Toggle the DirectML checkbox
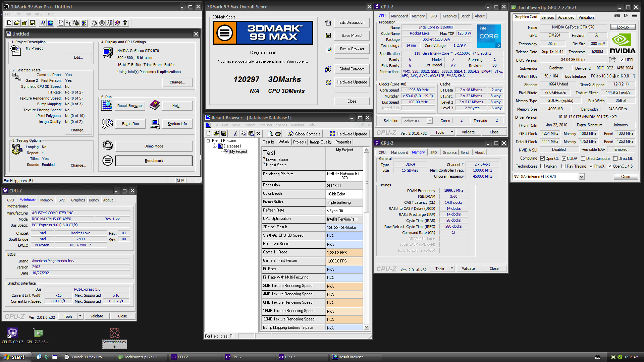The width and height of the screenshot is (644, 362). coord(615,159)
